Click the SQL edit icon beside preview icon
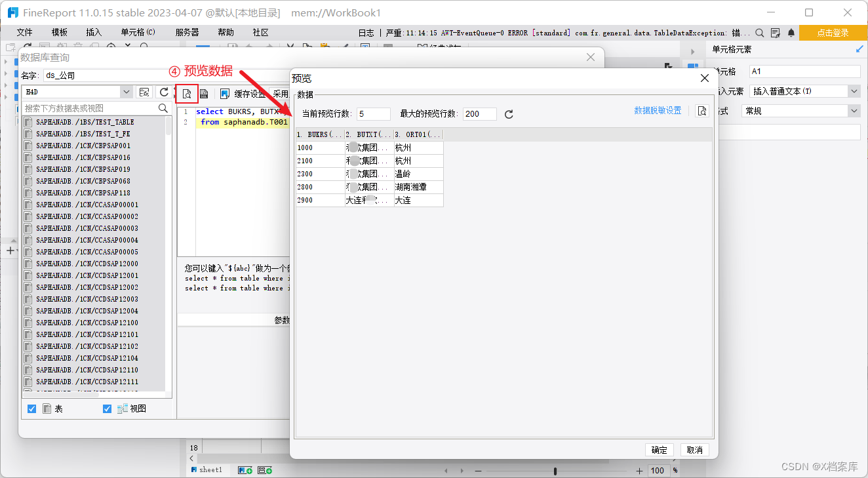 [x=204, y=93]
